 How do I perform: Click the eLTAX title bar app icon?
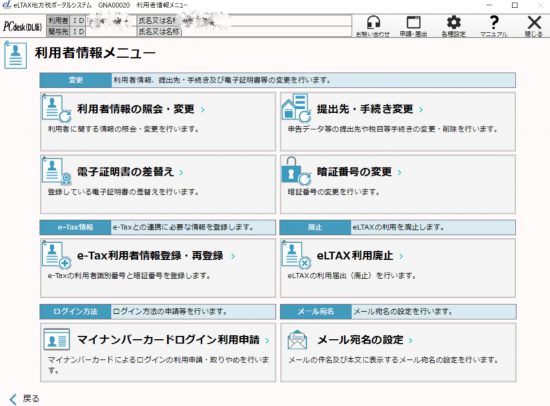[x=7, y=5]
